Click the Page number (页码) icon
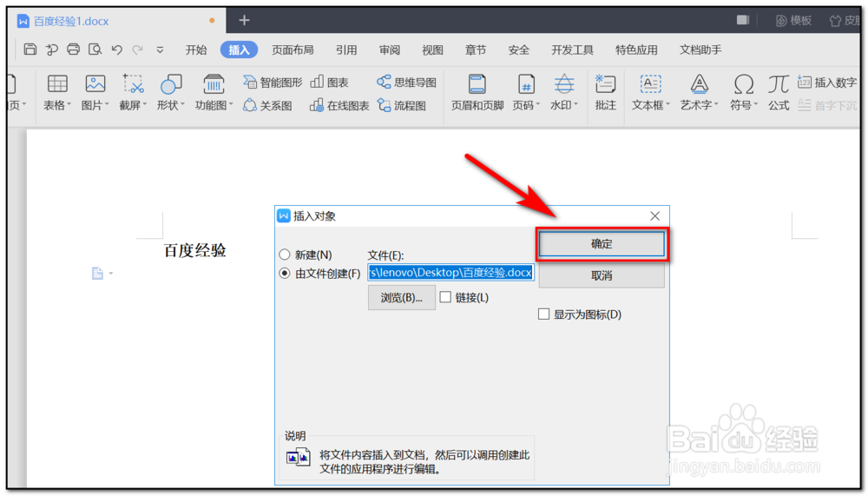Image resolution: width=868 pixels, height=496 pixels. 526,84
